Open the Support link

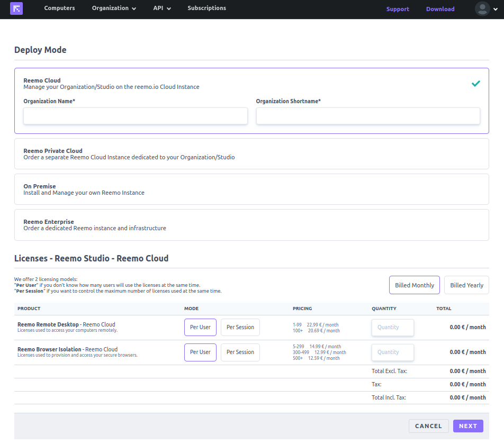398,9
